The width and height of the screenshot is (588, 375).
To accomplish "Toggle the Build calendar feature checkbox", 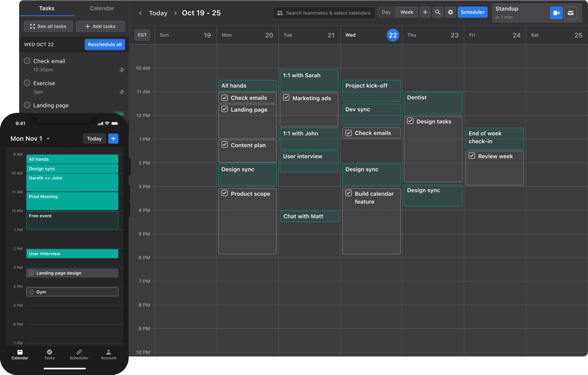I will click(349, 193).
